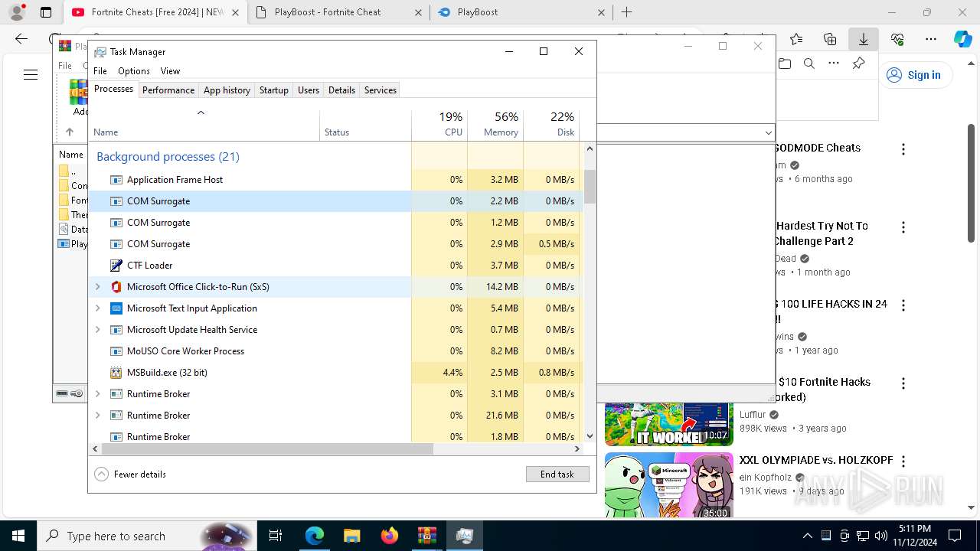Open Firefox from the taskbar
Screen dimensions: 980x551
(389, 536)
